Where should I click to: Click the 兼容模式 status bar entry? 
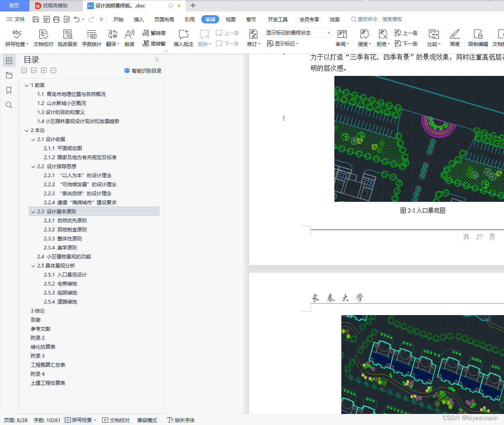click(147, 420)
